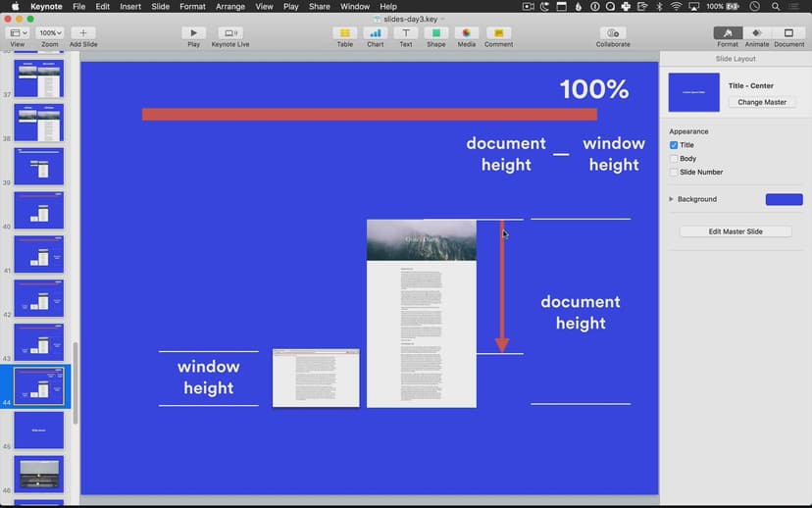Open the Document inspector
Image resolution: width=812 pixels, height=508 pixels.
(x=788, y=32)
